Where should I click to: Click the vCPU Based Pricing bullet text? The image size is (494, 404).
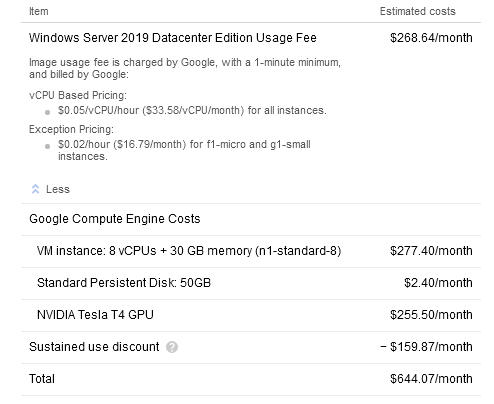coord(192,110)
